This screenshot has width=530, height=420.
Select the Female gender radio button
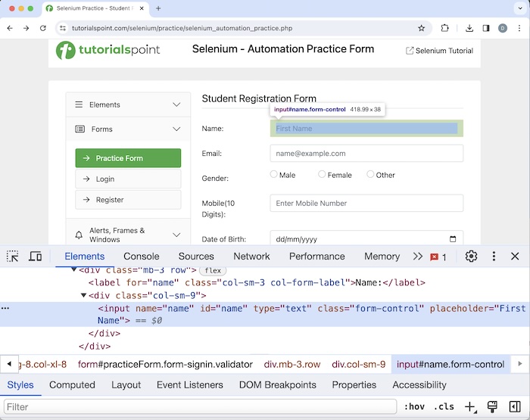pos(322,174)
